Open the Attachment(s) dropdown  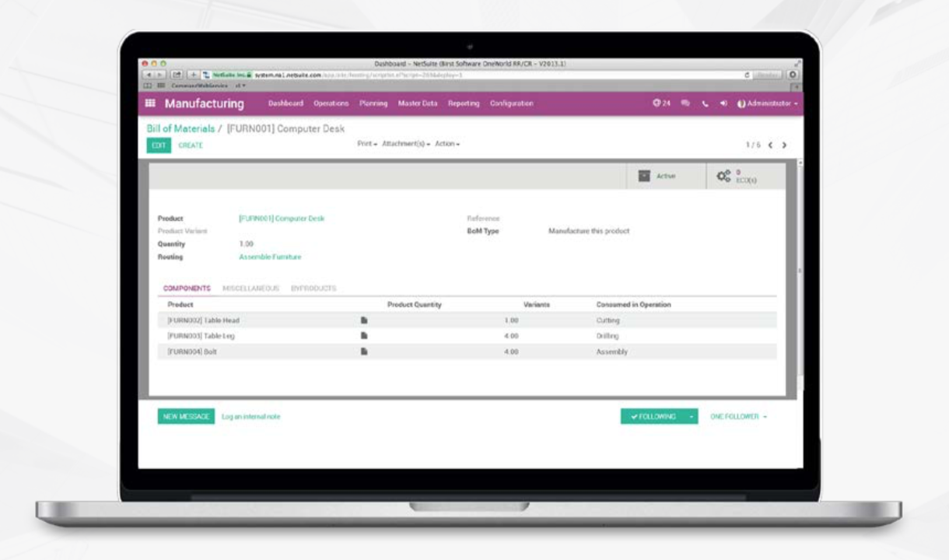(x=406, y=145)
